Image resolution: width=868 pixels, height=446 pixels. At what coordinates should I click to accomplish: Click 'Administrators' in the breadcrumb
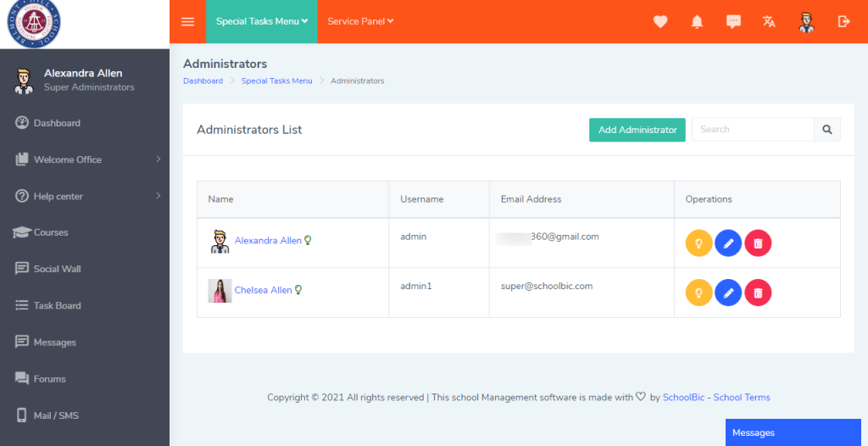357,81
